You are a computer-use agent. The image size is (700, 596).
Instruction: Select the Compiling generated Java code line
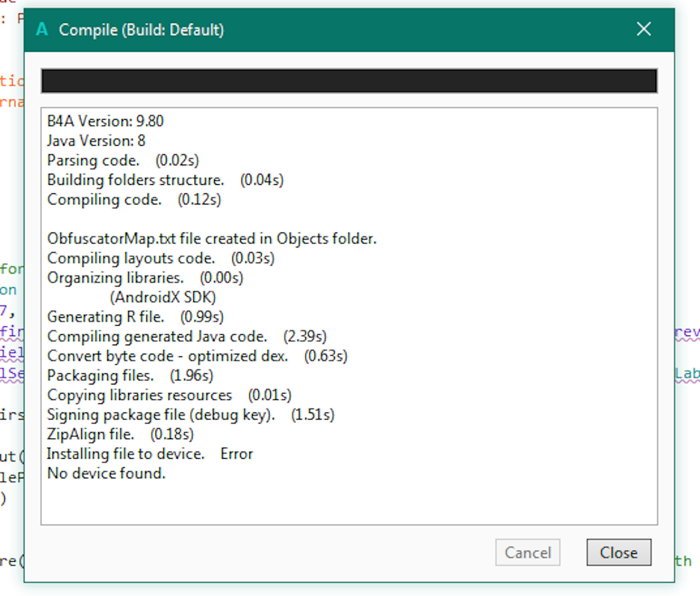click(x=187, y=337)
